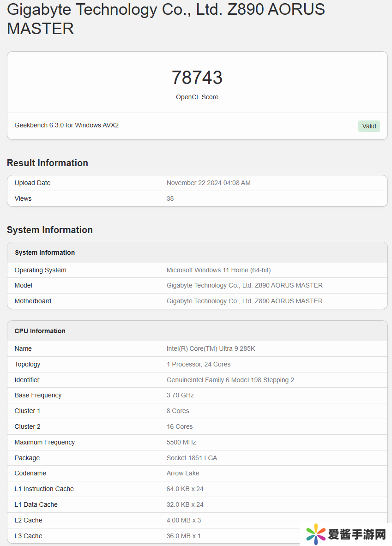
Task: Click the CPU name Intel Core Ultra 9 285K
Action: pos(211,348)
